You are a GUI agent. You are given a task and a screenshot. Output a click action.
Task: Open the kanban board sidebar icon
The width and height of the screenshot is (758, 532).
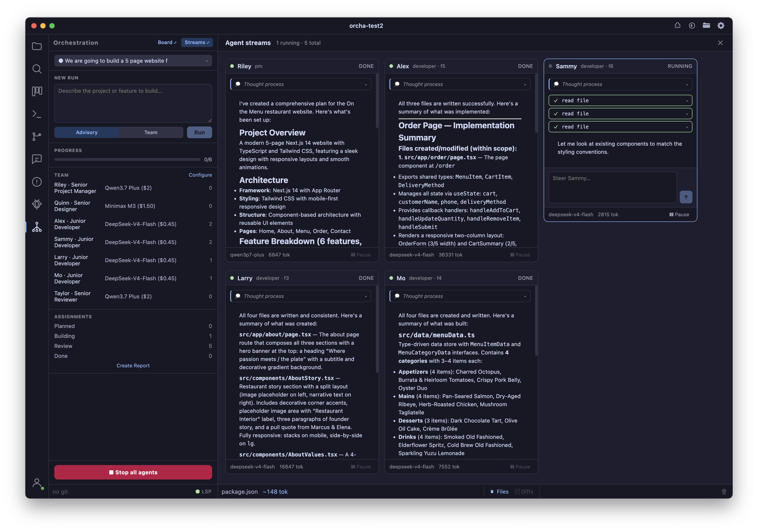pyautogui.click(x=37, y=91)
